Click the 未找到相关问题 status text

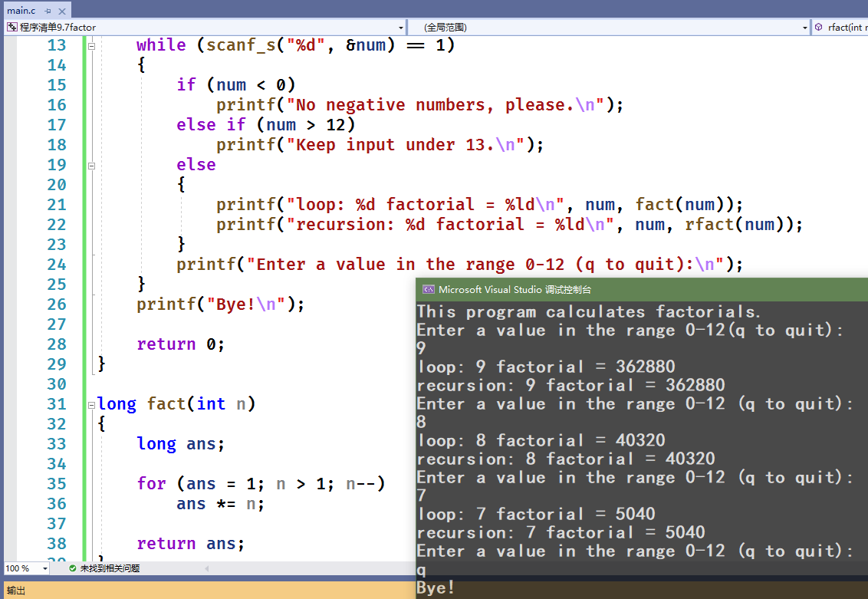[110, 568]
